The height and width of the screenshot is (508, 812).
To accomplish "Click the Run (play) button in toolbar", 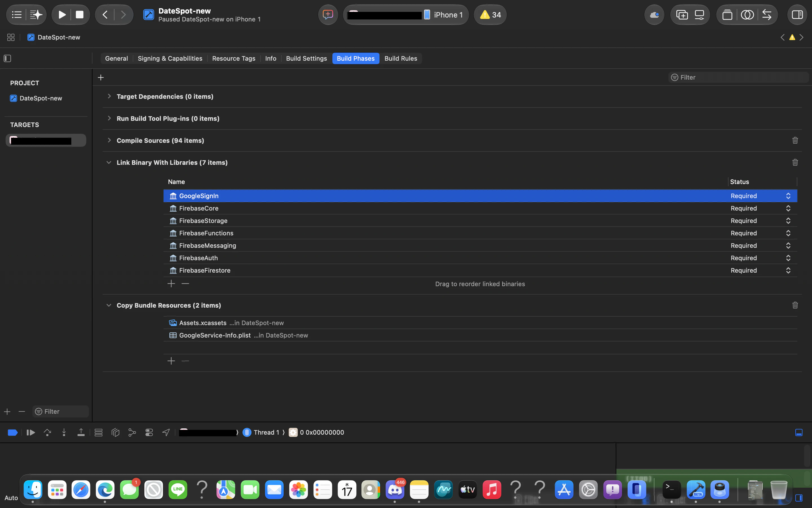I will pyautogui.click(x=62, y=15).
